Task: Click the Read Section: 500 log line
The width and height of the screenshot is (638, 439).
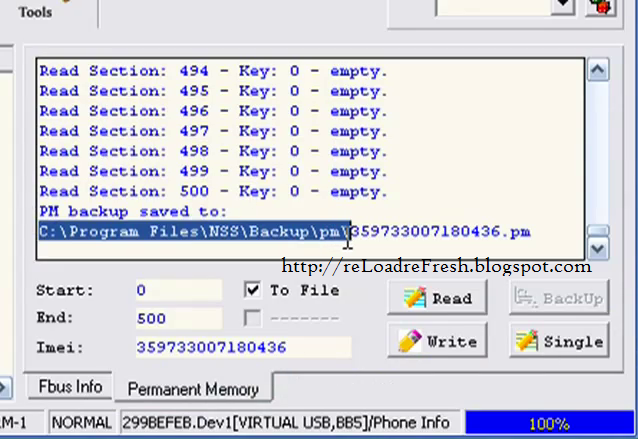Action: [x=213, y=192]
